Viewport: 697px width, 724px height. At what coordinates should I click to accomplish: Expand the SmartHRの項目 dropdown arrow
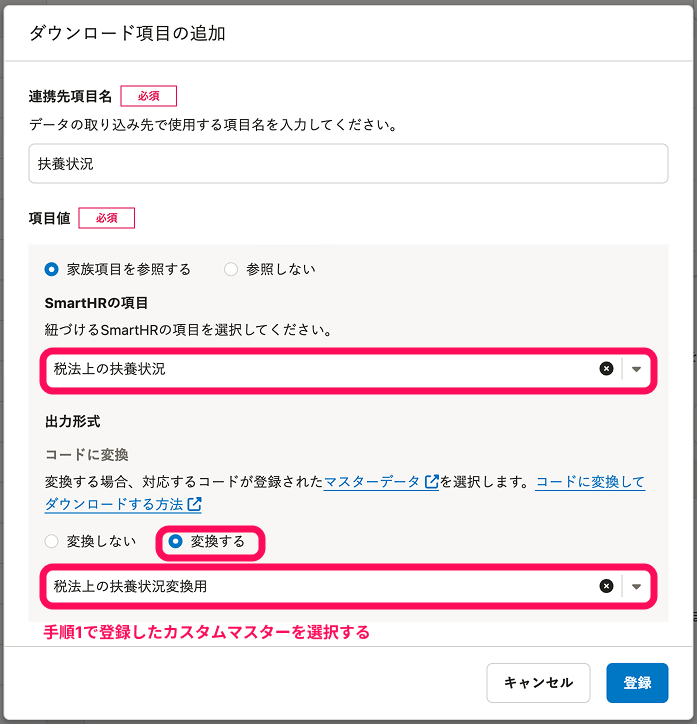coord(637,369)
